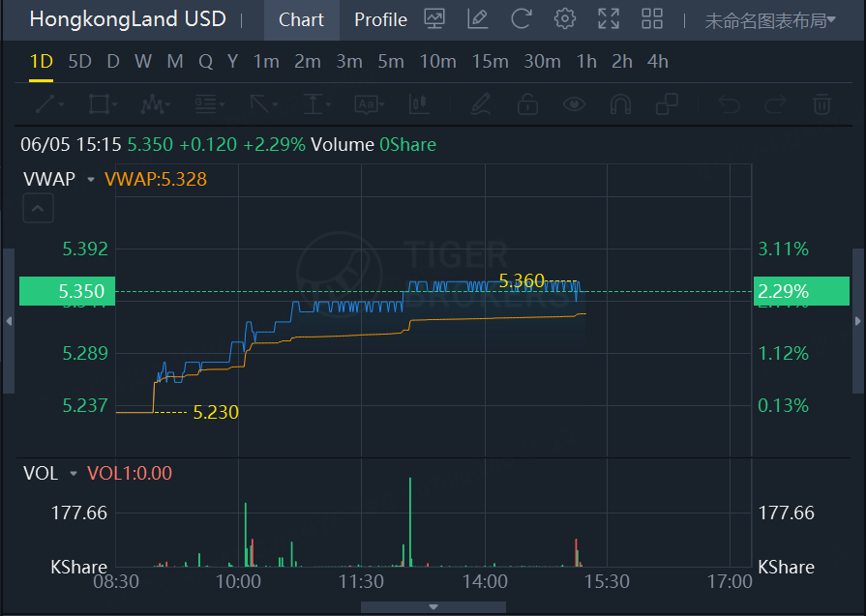This screenshot has height=616, width=866.
Task: Collapse left side panel arrow
Action: [9, 321]
